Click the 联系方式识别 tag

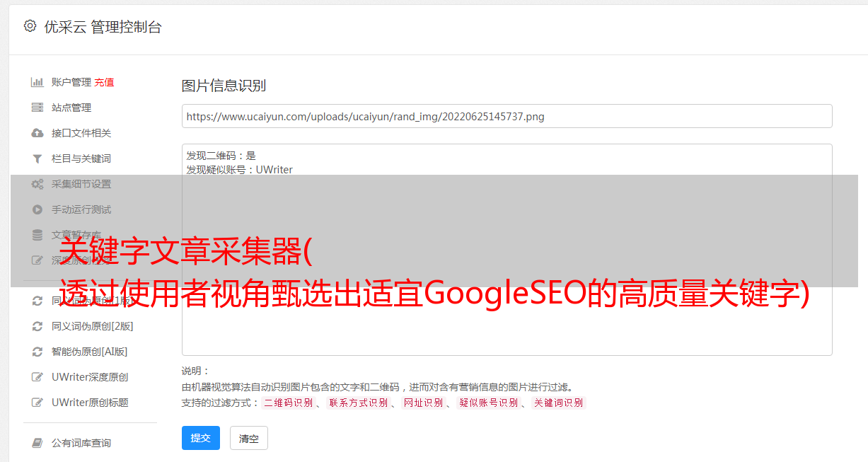(358, 403)
